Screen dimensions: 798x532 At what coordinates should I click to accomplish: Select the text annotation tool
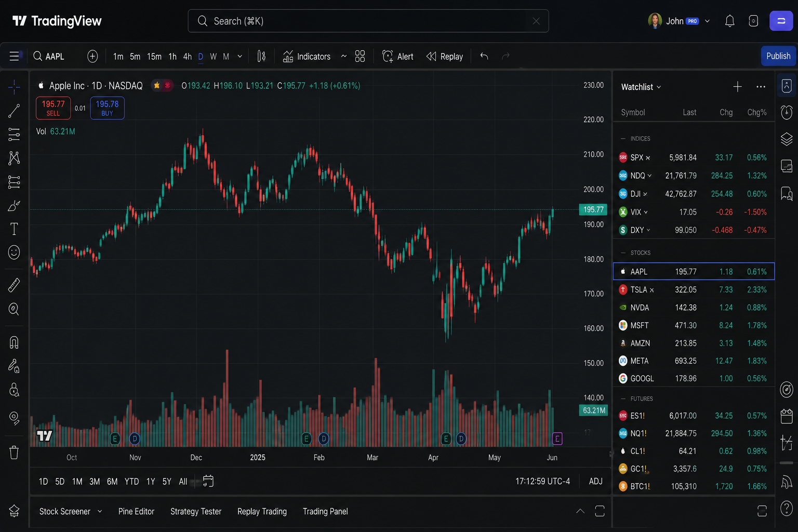pyautogui.click(x=14, y=229)
